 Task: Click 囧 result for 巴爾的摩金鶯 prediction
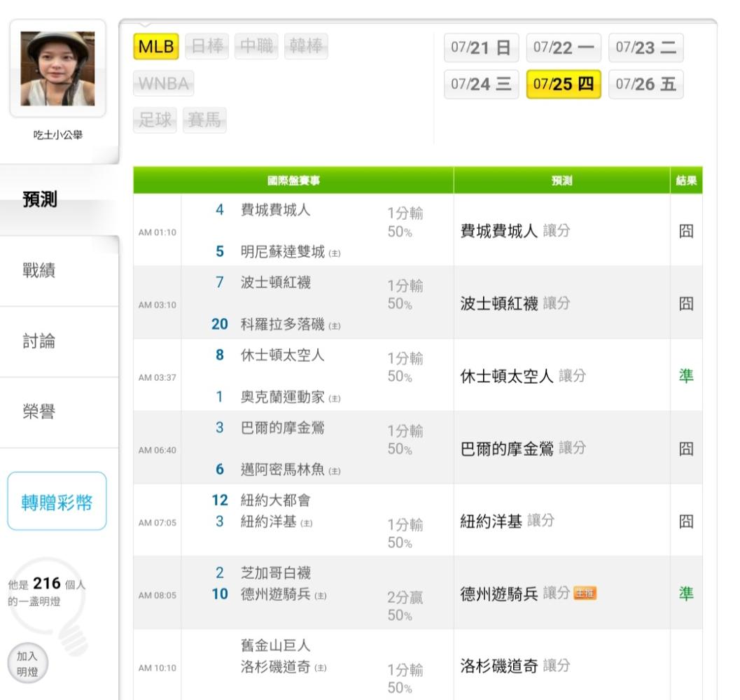[686, 449]
